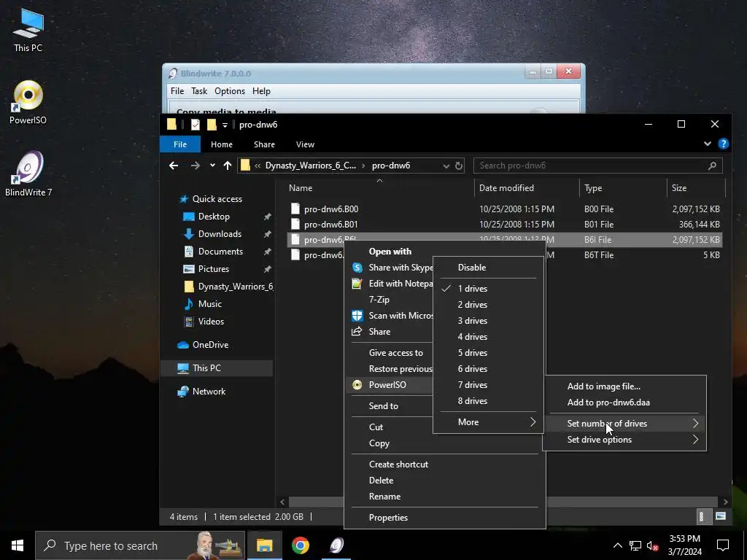This screenshot has width=747, height=560.
Task: Choose 5 drives in the submenu
Action: pyautogui.click(x=488, y=353)
